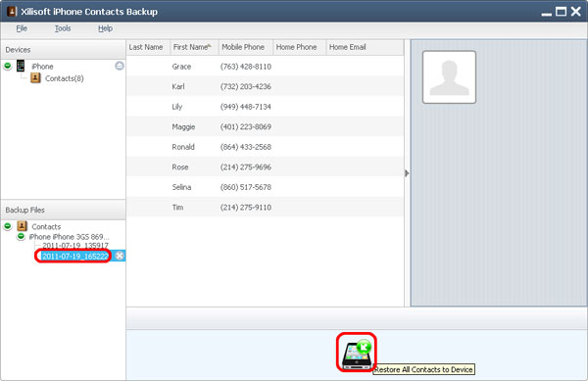Screen dimensions: 588x381
Task: Collapse the contact detail panel arrow
Action: 407,173
